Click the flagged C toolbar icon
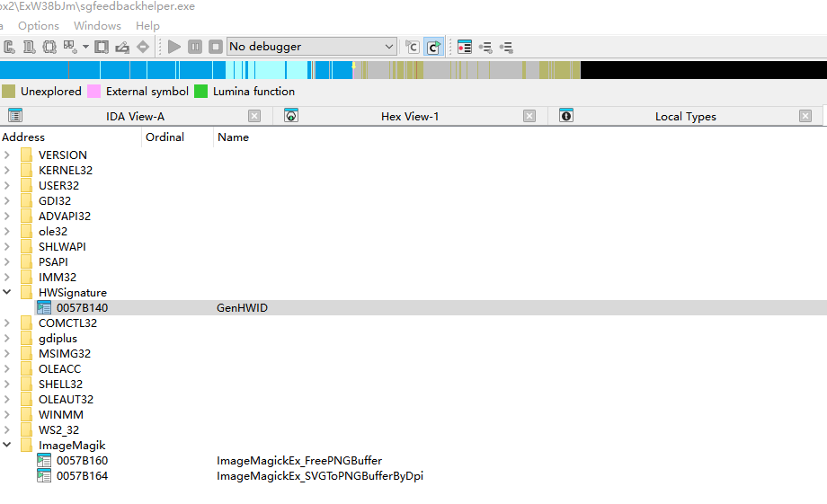Image resolution: width=827 pixels, height=504 pixels. (x=413, y=47)
